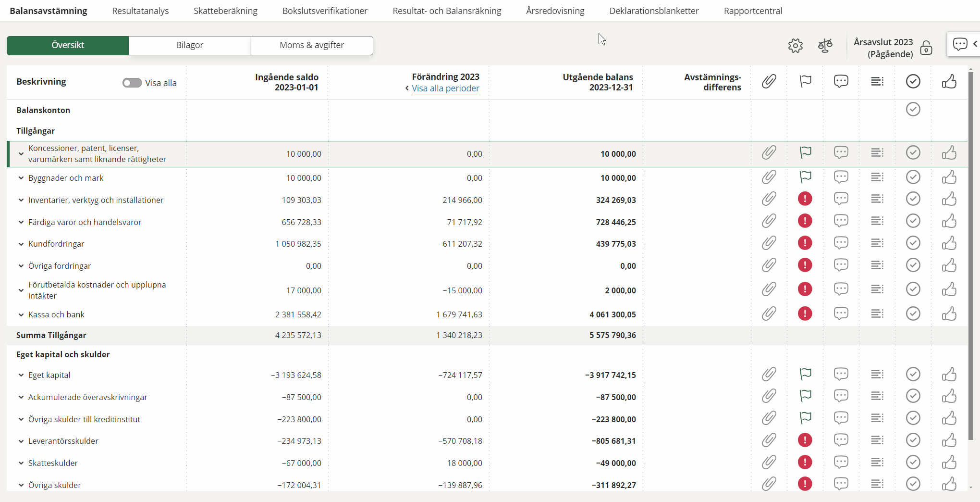The height and width of the screenshot is (502, 980).
Task: Click green flag on Ackumulerade överavskrivningar row
Action: [x=805, y=397]
